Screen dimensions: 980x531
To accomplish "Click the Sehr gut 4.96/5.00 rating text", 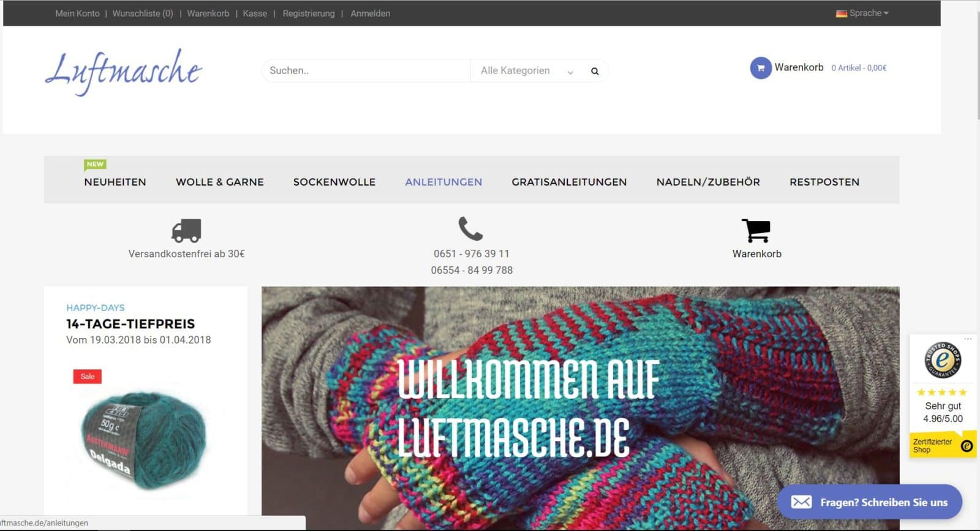I will (943, 412).
